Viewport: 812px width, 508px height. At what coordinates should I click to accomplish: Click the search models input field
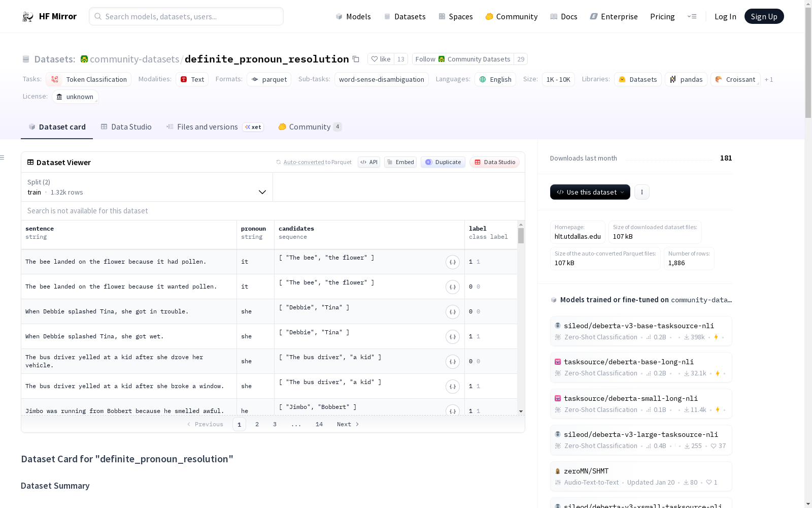coord(186,17)
